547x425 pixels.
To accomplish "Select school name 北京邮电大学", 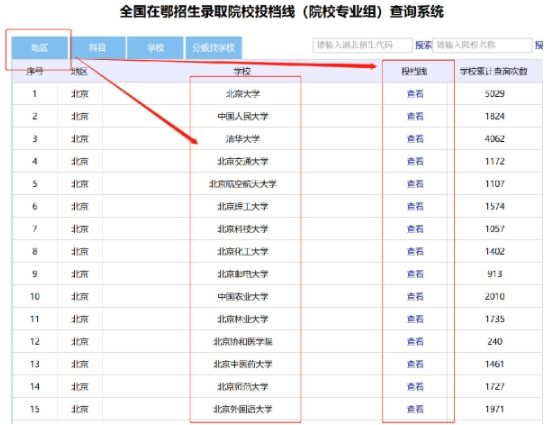I will pos(243,274).
